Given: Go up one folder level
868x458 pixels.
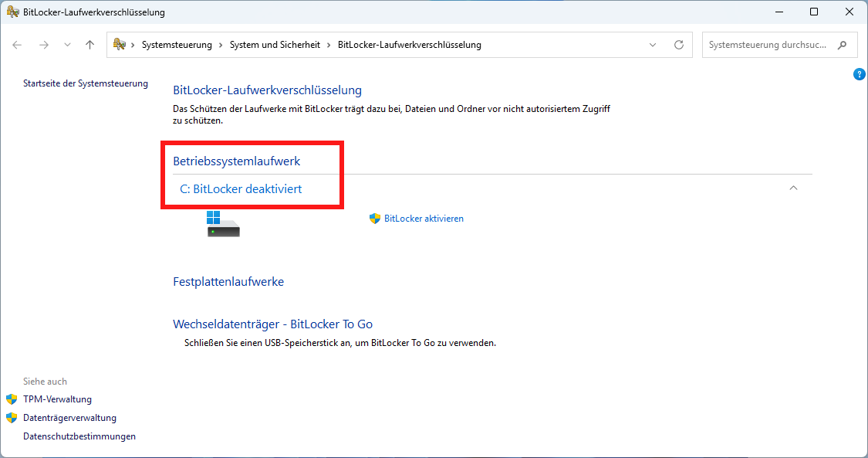Looking at the screenshot, I should coord(90,45).
